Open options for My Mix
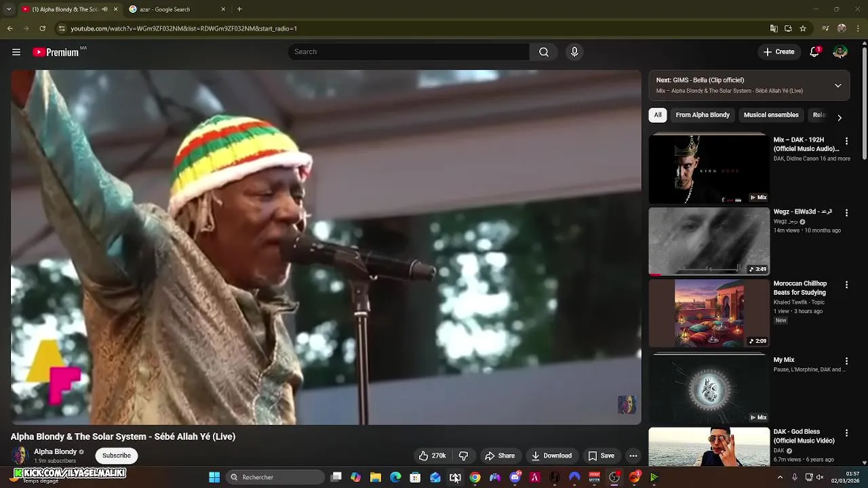Image resolution: width=868 pixels, height=488 pixels. tap(846, 361)
